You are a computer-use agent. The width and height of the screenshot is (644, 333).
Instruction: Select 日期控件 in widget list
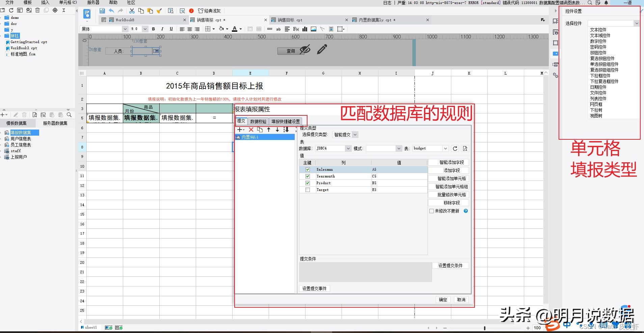click(598, 87)
